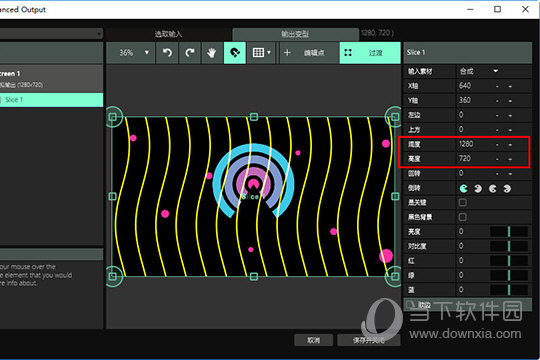Decrease the 左边 left value with minus
This screenshot has height=360, width=540.
[x=497, y=115]
